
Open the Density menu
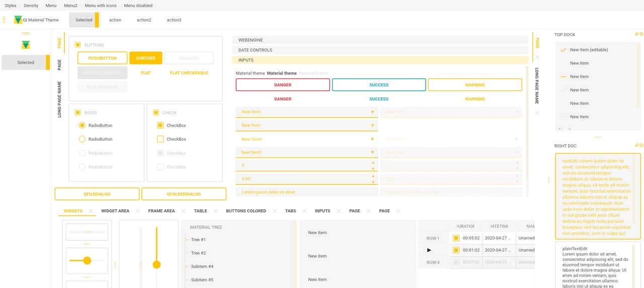tap(31, 6)
